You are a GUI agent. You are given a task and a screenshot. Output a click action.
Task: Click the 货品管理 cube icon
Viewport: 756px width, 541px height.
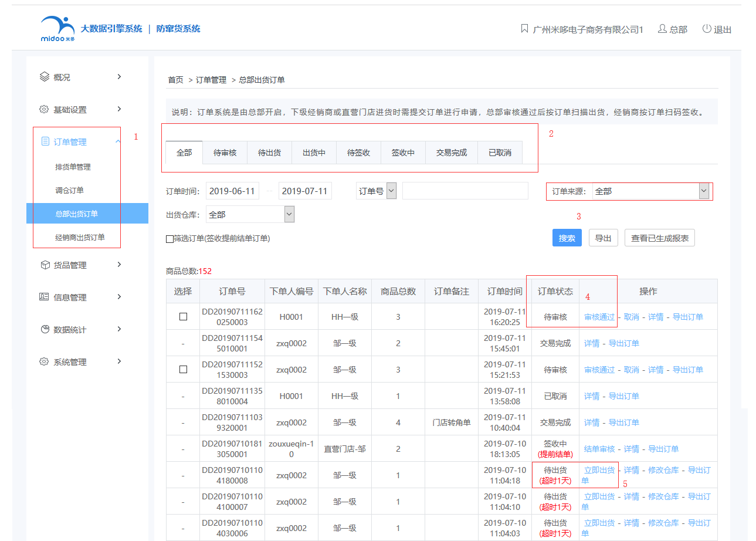coord(45,265)
